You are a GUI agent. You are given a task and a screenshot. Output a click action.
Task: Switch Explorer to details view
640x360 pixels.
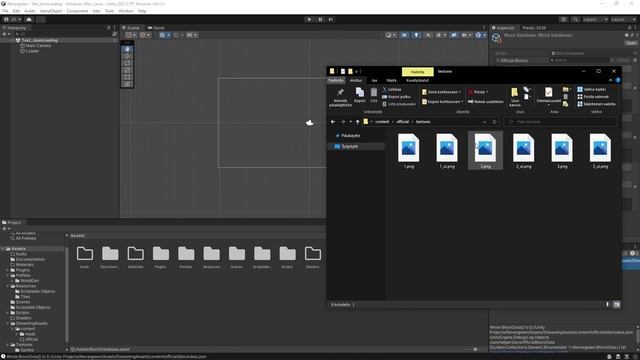607,304
